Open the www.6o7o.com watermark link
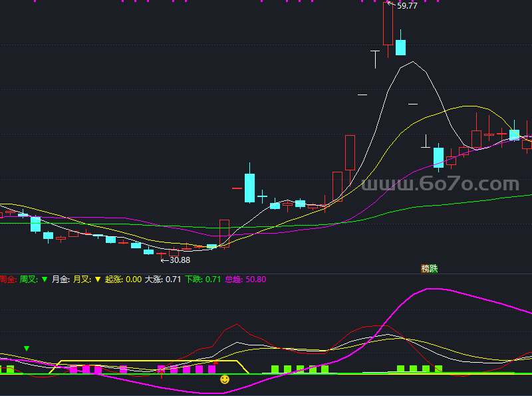Image resolution: width=532 pixels, height=396 pixels. (440, 184)
